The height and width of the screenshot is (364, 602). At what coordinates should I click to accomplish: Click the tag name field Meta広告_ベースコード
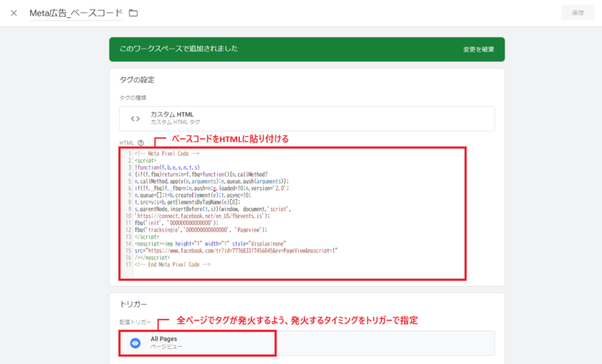pos(75,14)
